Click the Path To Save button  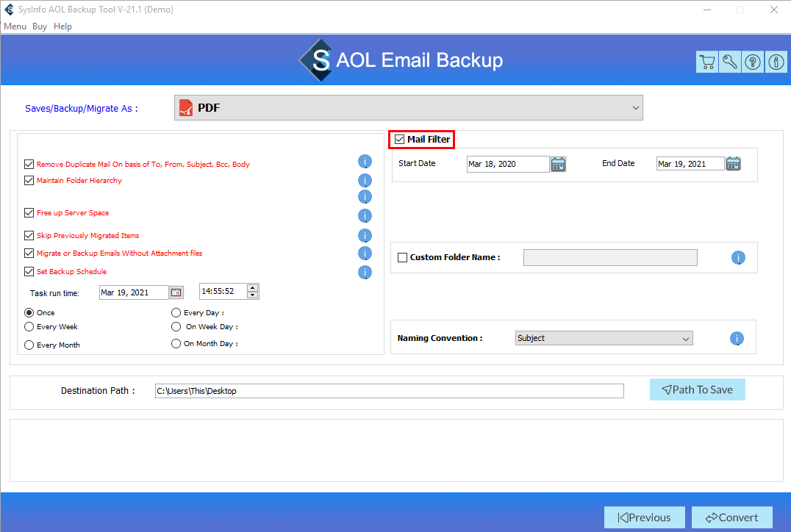[697, 390]
